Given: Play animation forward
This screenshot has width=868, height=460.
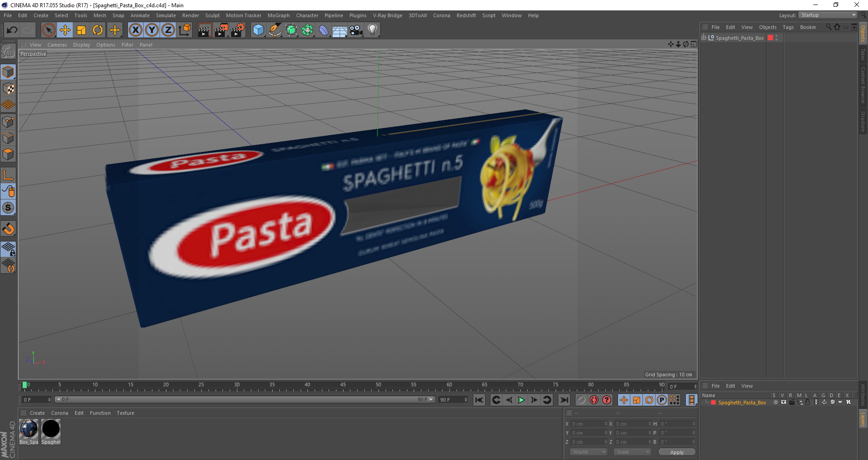Looking at the screenshot, I should point(521,400).
